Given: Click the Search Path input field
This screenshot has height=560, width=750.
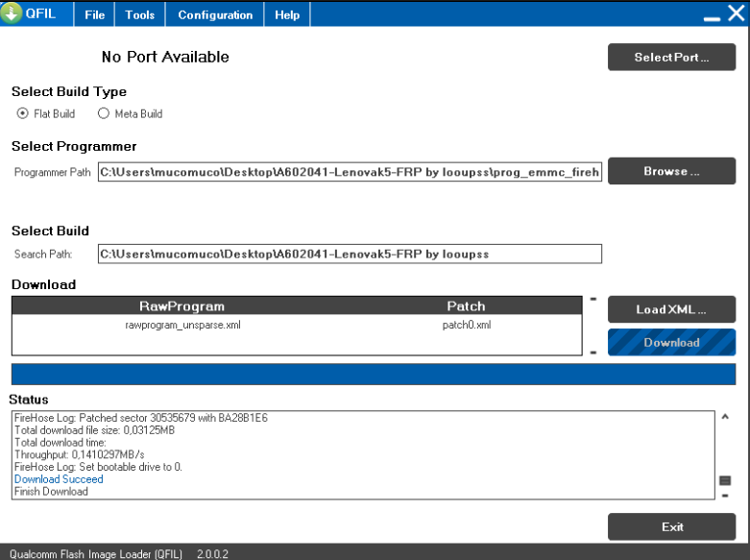Looking at the screenshot, I should pyautogui.click(x=350, y=254).
